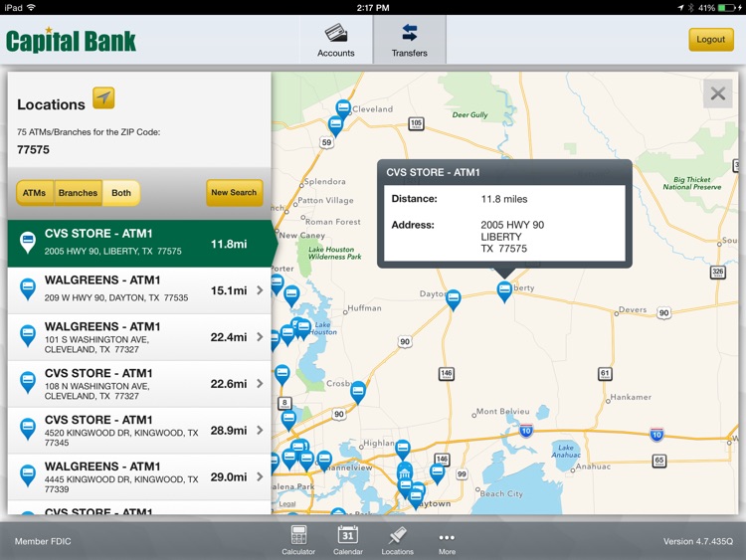Filter results to Branches only

[x=78, y=193]
